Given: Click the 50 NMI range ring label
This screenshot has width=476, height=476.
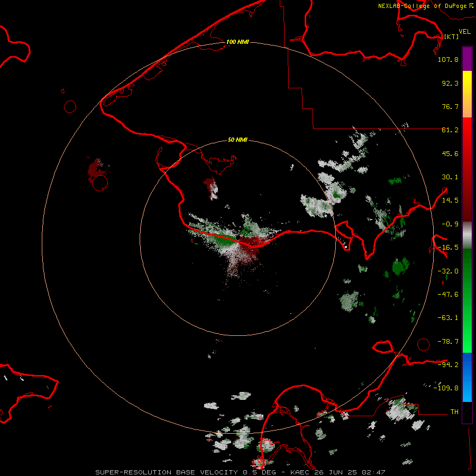Looking at the screenshot, I should [x=237, y=140].
